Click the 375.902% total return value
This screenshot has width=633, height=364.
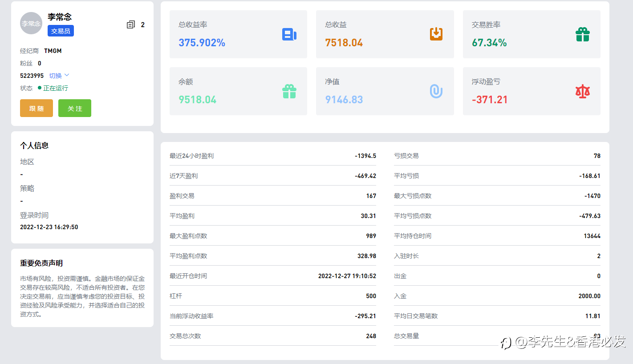pyautogui.click(x=202, y=43)
